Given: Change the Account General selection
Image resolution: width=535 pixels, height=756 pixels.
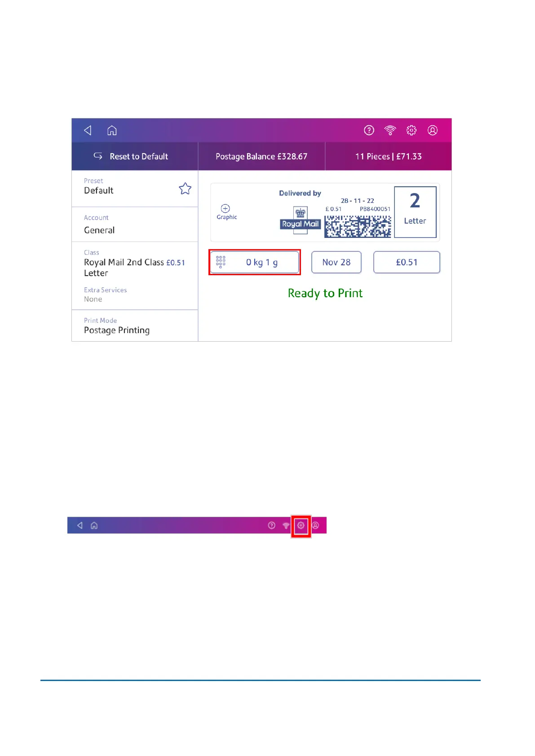Looking at the screenshot, I should (x=135, y=224).
